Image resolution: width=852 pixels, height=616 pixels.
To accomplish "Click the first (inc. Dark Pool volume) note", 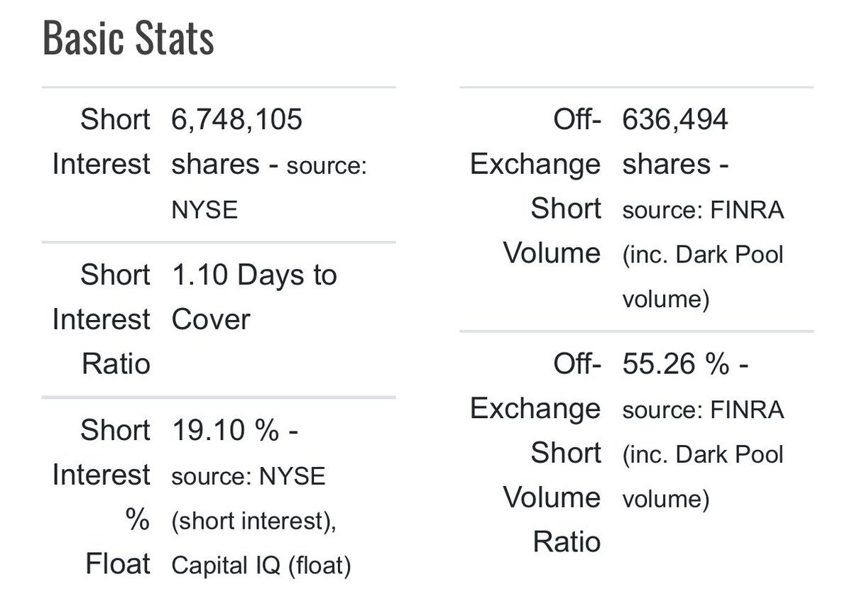I will coord(703,277).
